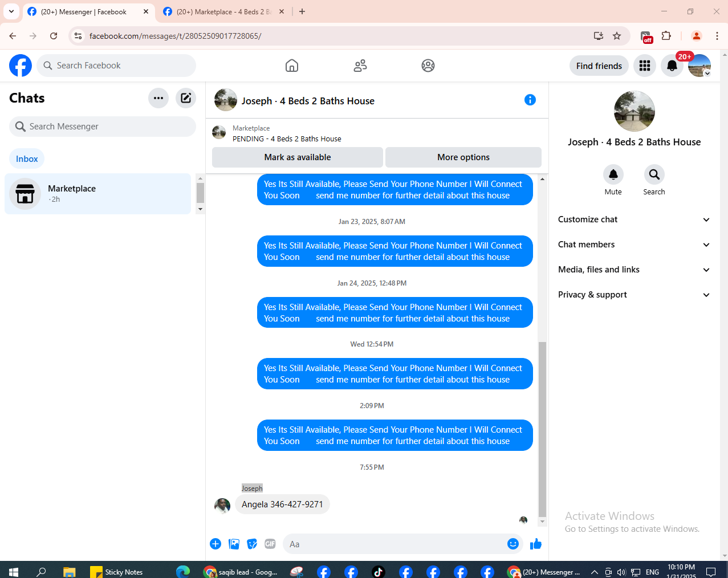This screenshot has height=578, width=728.
Task: Open Sticky Notes on taskbar
Action: pos(117,572)
